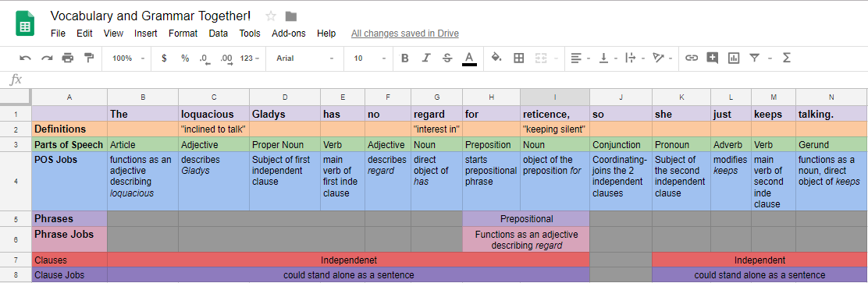Open the functions sigma menu
868x283 pixels.
click(x=786, y=58)
